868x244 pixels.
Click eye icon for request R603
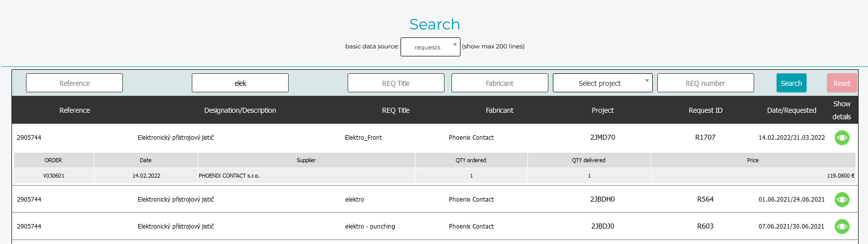pos(842,227)
